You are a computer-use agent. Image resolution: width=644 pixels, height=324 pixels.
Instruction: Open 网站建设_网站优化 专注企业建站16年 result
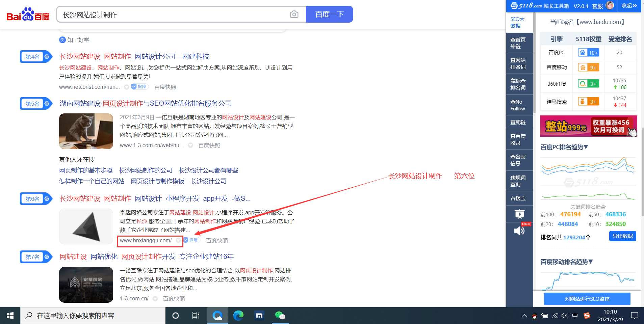click(x=147, y=257)
